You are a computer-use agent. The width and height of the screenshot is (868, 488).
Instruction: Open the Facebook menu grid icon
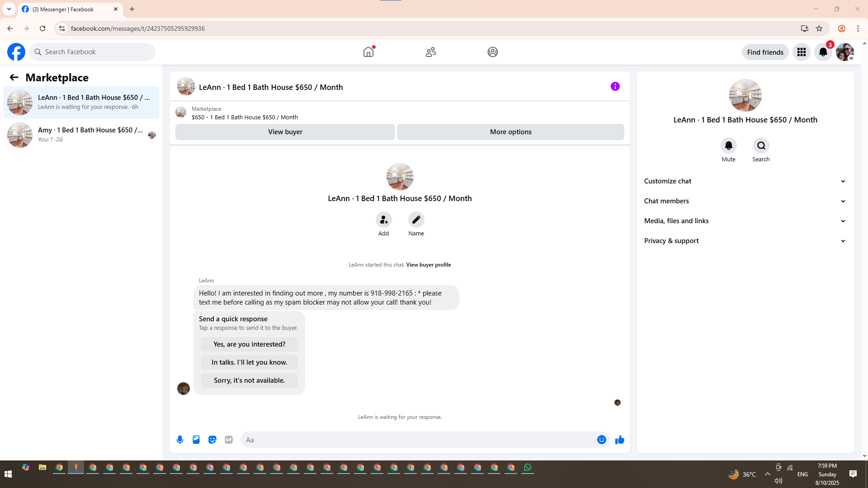(801, 52)
